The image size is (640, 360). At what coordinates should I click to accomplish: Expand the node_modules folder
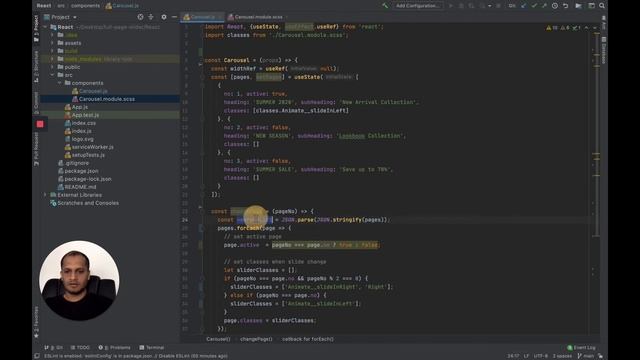pos(52,59)
